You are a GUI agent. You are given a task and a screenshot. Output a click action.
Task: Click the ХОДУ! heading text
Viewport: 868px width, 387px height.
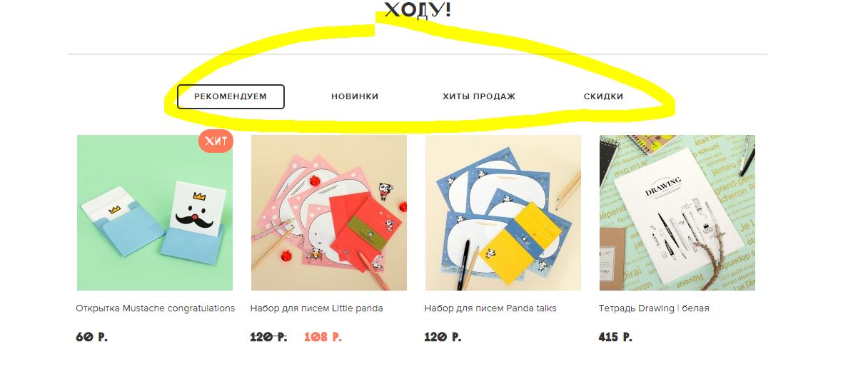pos(418,10)
